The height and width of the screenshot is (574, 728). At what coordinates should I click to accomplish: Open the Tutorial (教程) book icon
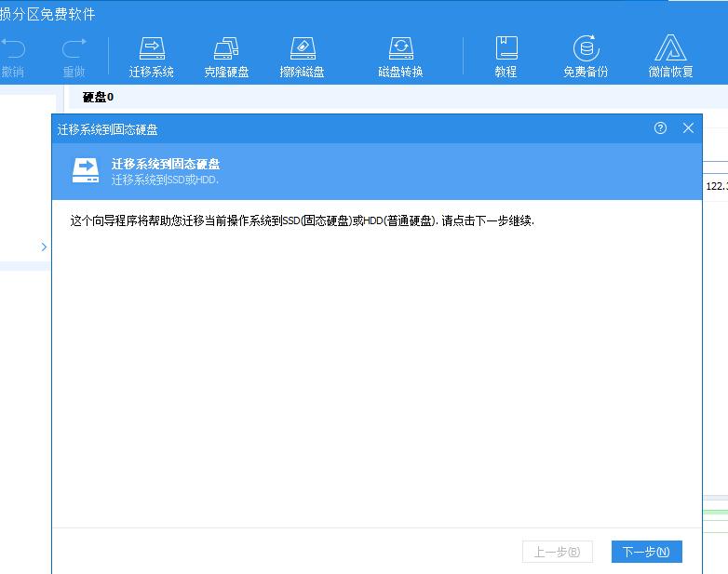(506, 58)
